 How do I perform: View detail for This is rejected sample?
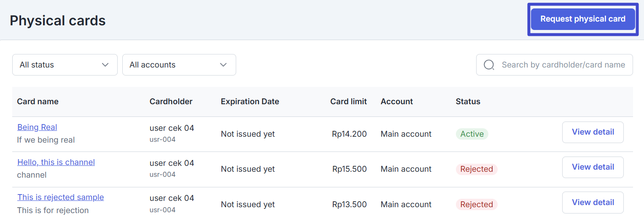tap(593, 203)
